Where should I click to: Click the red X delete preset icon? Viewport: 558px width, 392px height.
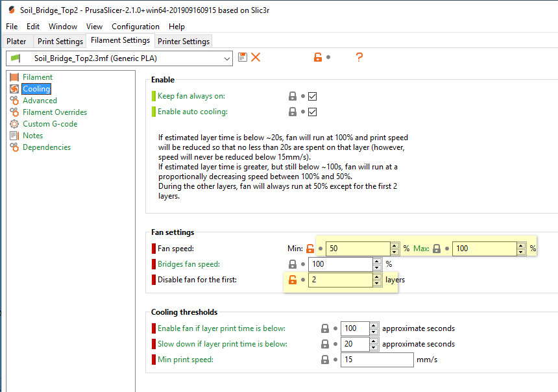pyautogui.click(x=256, y=57)
